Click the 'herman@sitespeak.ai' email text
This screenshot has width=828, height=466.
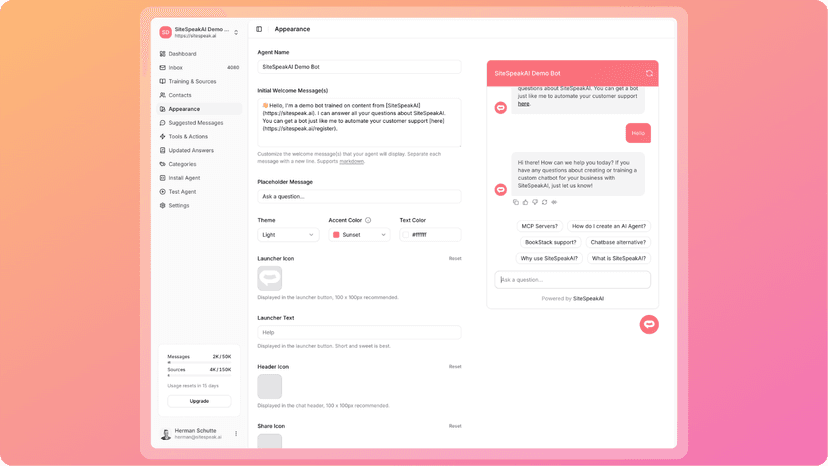point(198,437)
